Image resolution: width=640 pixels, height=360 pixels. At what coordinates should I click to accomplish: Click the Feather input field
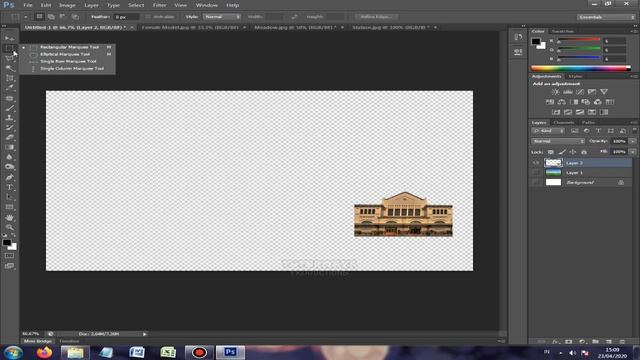[126, 17]
